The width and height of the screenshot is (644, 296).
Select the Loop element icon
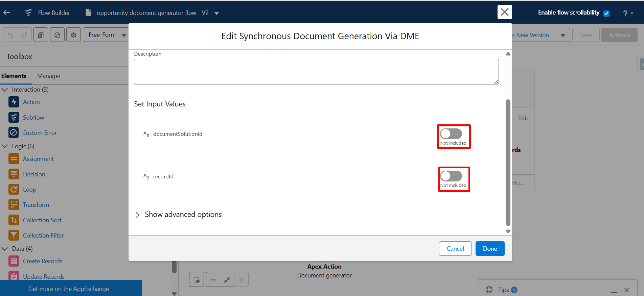coord(14,190)
